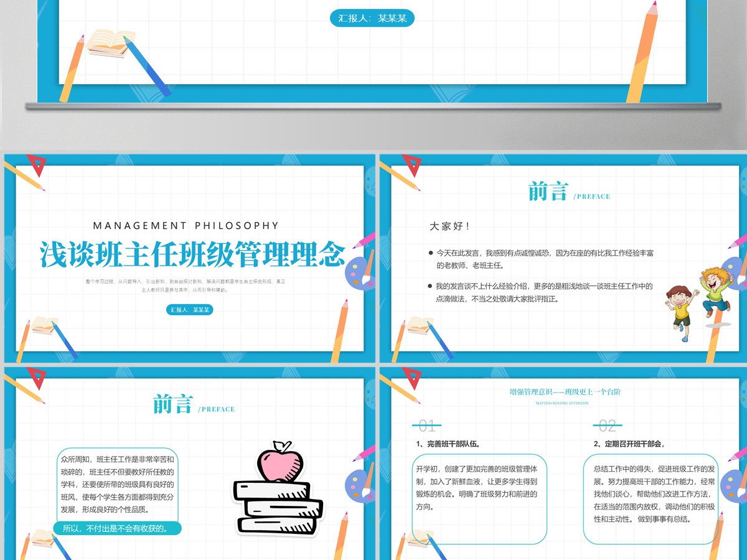Select the 所以，不付出是不会有收获的 highlighted label

118,529
